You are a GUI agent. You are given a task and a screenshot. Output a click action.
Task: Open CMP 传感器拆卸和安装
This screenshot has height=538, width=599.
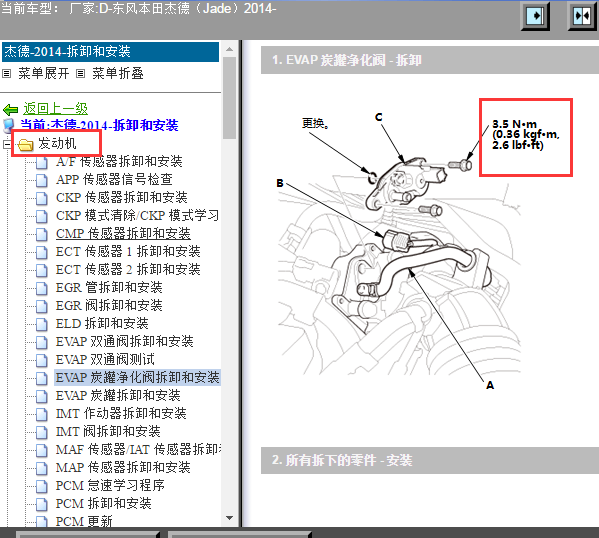123,233
